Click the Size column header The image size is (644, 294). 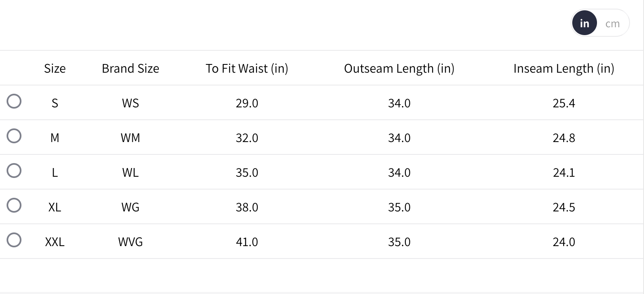55,68
